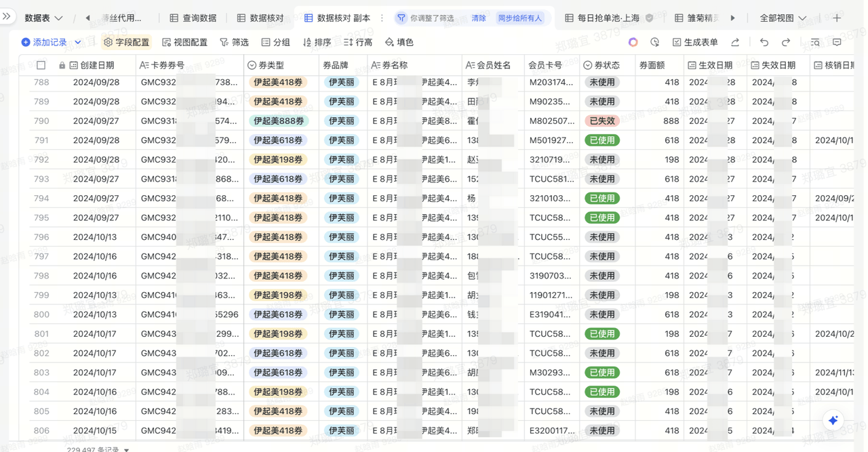
Task: Expand the arrow next to 添加记录
Action: point(78,42)
